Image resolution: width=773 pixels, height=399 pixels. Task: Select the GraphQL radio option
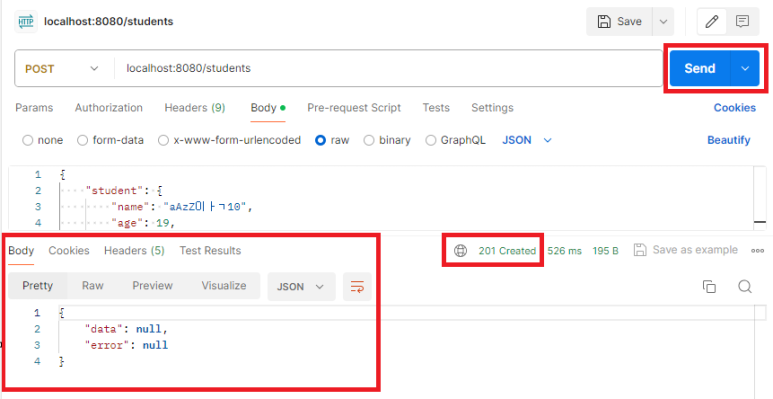[430, 141]
